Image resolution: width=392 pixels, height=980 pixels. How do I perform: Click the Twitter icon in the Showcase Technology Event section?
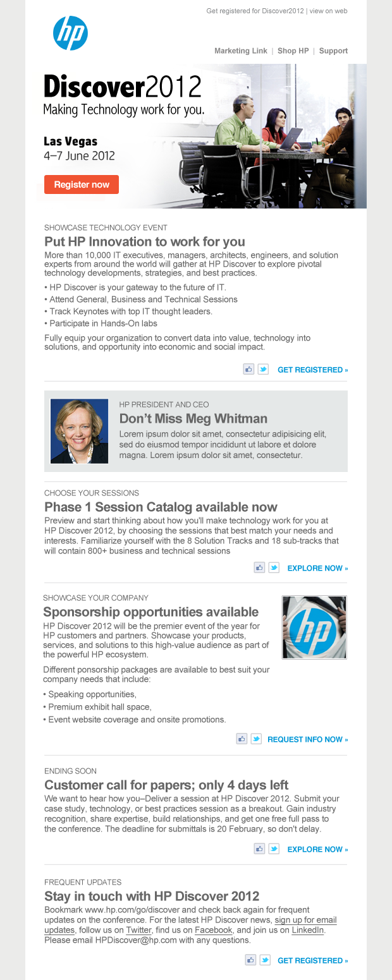(264, 370)
